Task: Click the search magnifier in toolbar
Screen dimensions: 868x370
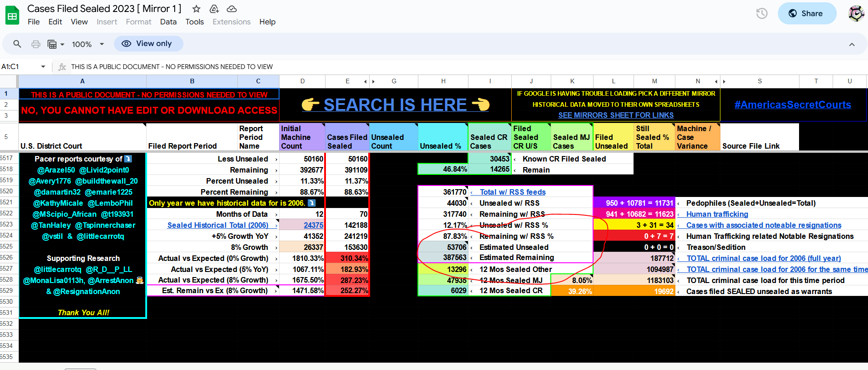Action: click(17, 44)
